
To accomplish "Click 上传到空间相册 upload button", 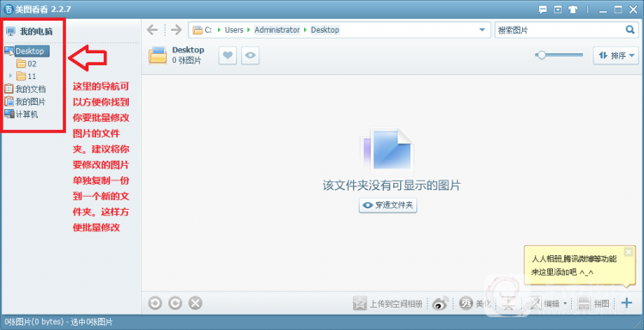I will (388, 303).
